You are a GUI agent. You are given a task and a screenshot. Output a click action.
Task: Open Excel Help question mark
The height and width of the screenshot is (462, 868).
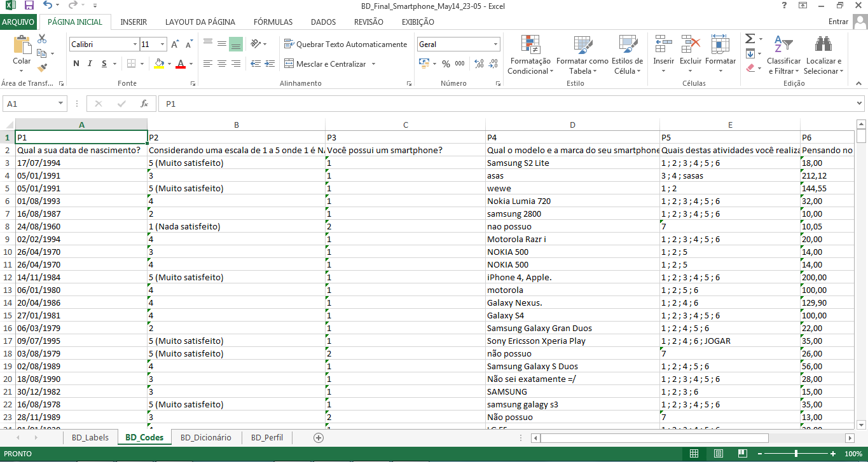pyautogui.click(x=784, y=6)
